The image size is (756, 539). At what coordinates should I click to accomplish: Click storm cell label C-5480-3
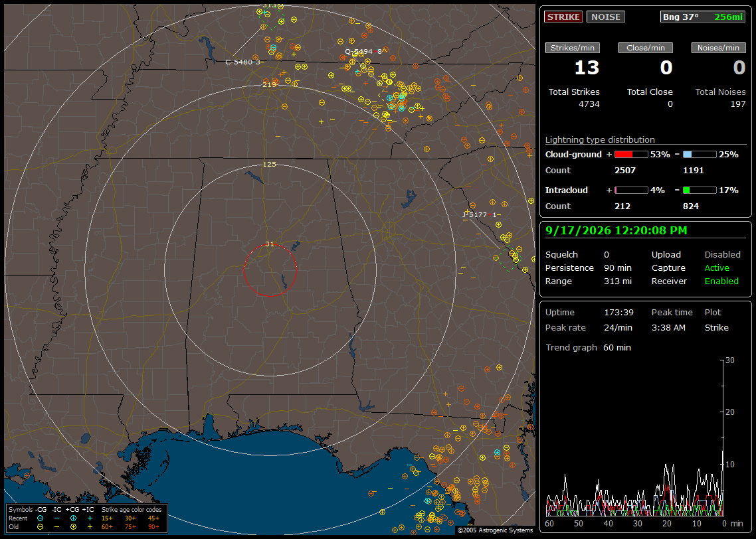coord(244,62)
